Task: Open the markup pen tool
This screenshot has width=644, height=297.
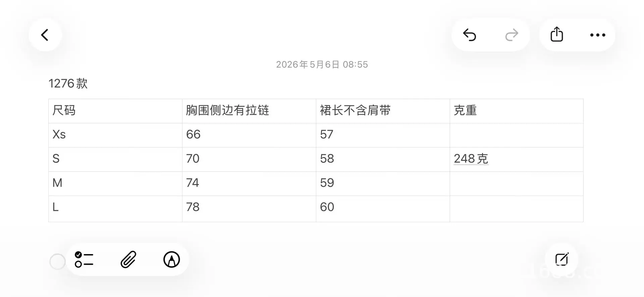Action: pos(172,259)
